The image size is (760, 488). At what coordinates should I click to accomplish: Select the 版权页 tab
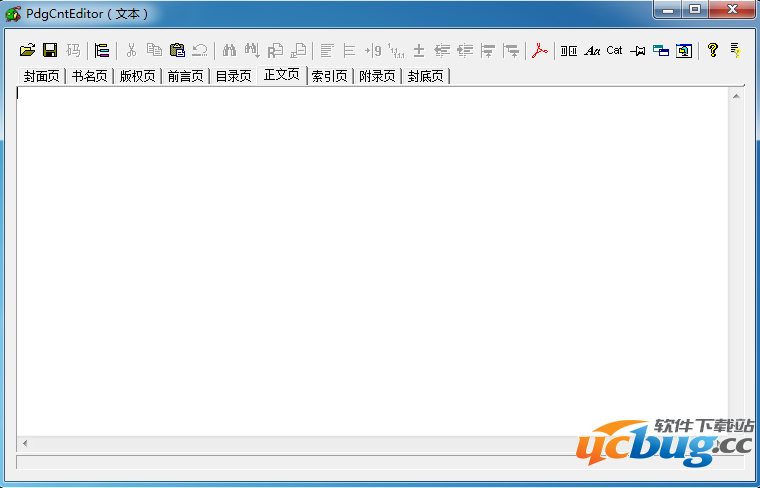point(137,76)
